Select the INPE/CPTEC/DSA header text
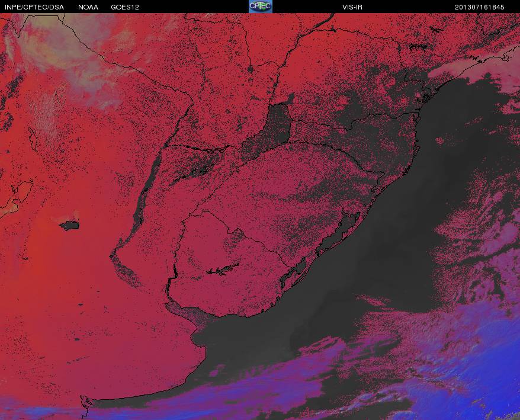The width and height of the screenshot is (520, 420). (34, 7)
